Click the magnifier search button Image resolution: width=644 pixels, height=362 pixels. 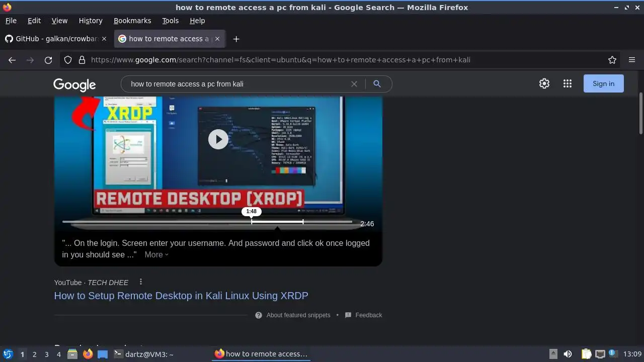(377, 84)
